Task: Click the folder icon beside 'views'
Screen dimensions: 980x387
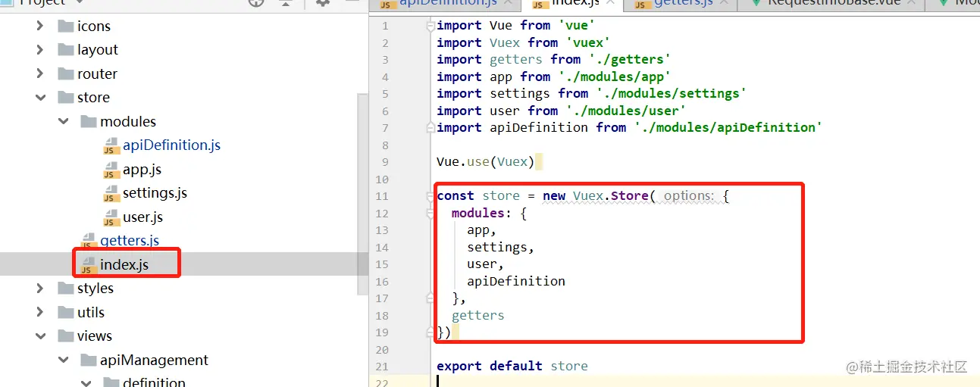Action: click(x=66, y=336)
